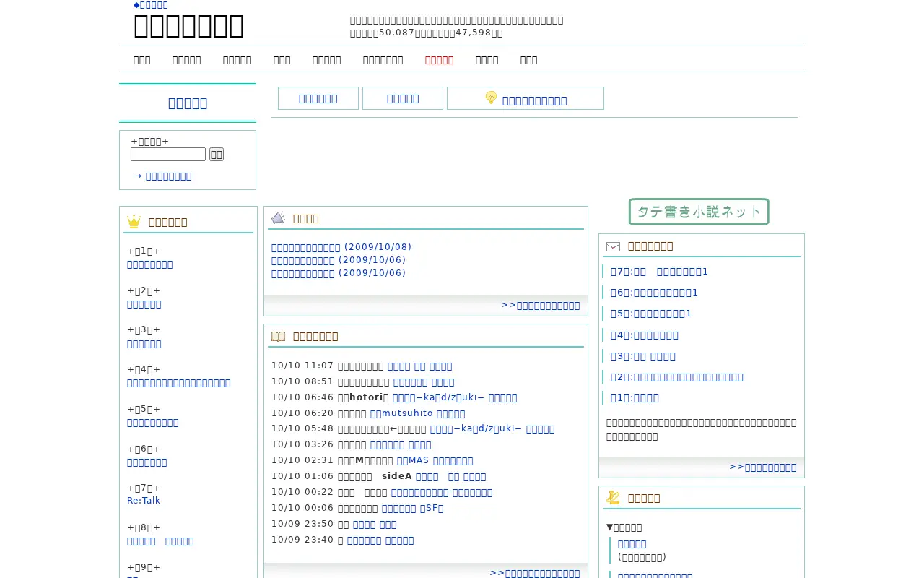Screen dimensions: 924x578
Task: Click the triangle-marked subheading in the pencil panel
Action: (624, 527)
